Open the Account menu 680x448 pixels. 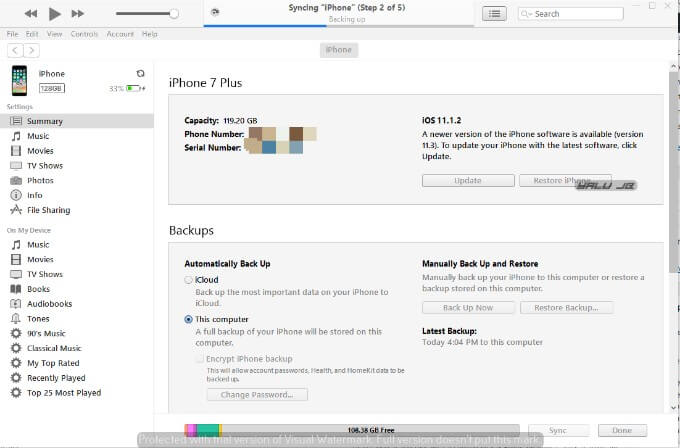tap(120, 34)
